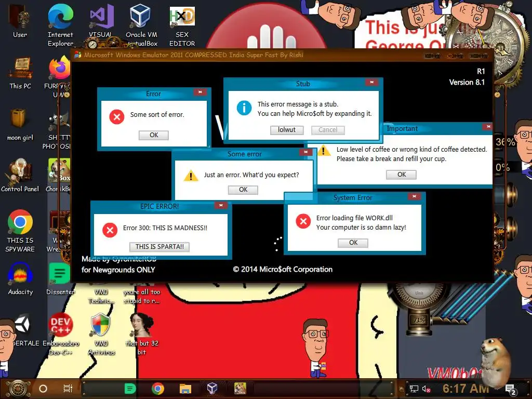Open the Embarcadero Dev-C++ shortcut
This screenshot has height=399, width=532.
(x=60, y=334)
